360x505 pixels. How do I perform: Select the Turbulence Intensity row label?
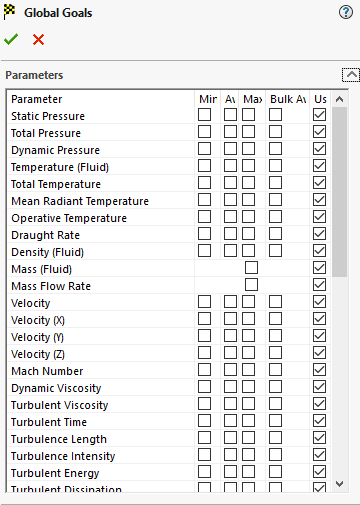(x=63, y=456)
